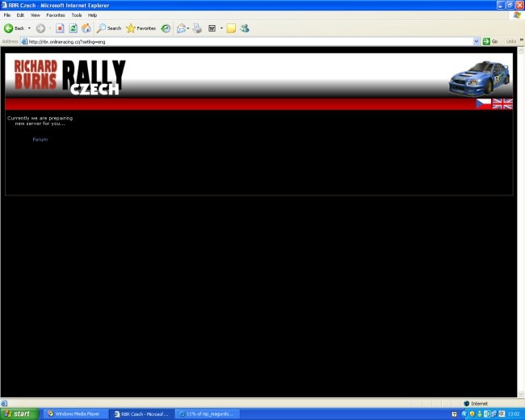Screen dimensions: 525x420
Task: Click the tray clock showing 13:02
Action: point(514,414)
